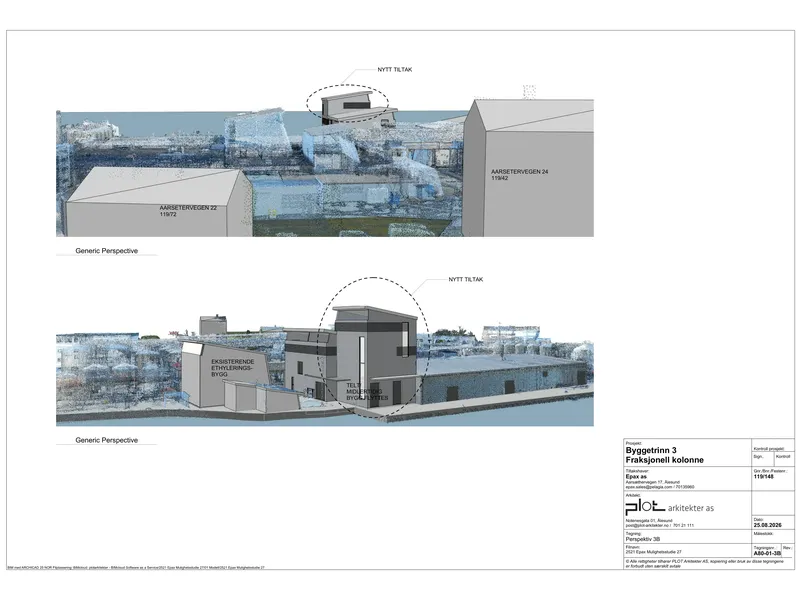Click the copyright notice in the title block
This screenshot has height=600, width=800.
tap(705, 563)
